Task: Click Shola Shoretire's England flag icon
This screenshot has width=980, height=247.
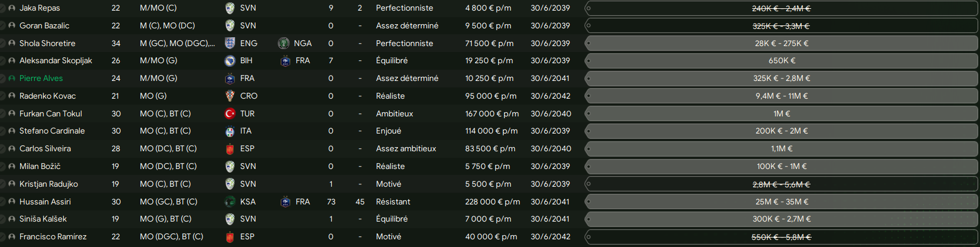Action: coord(230,43)
